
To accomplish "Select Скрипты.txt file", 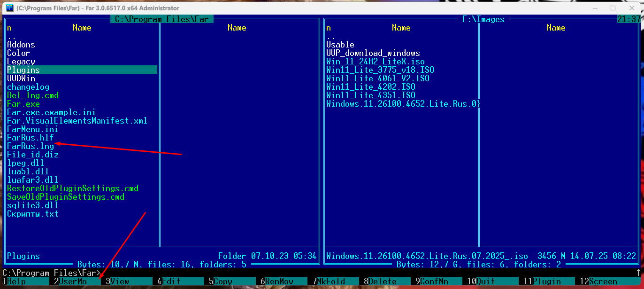I will (33, 214).
